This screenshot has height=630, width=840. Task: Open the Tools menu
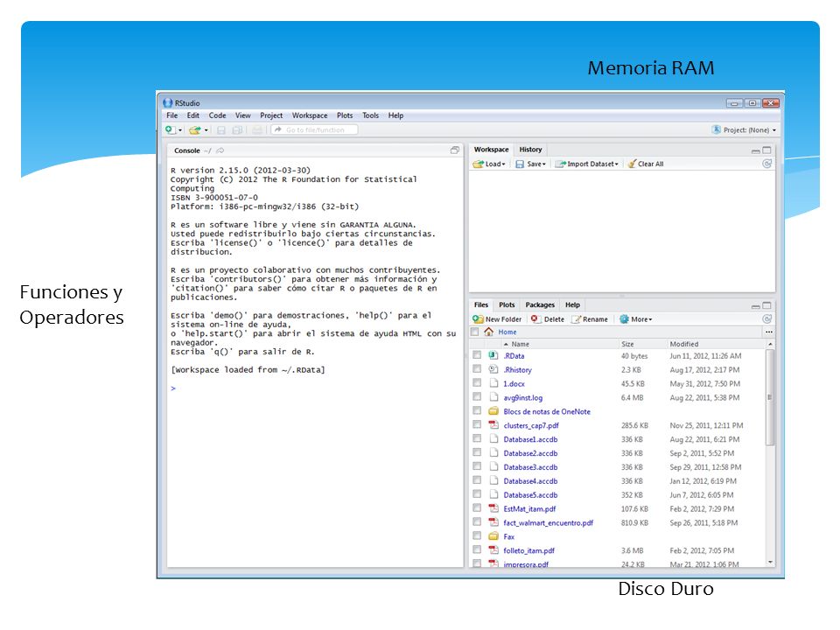click(370, 115)
